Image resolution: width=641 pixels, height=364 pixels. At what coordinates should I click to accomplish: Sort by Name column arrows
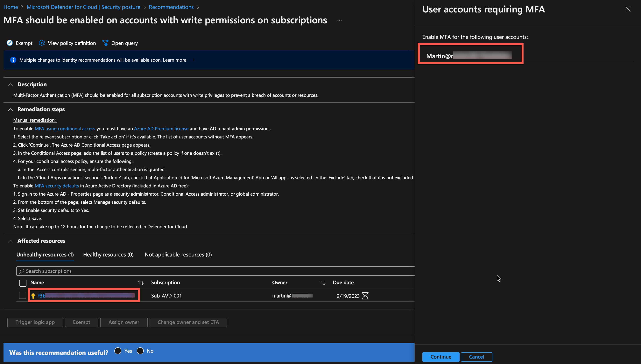tap(141, 283)
